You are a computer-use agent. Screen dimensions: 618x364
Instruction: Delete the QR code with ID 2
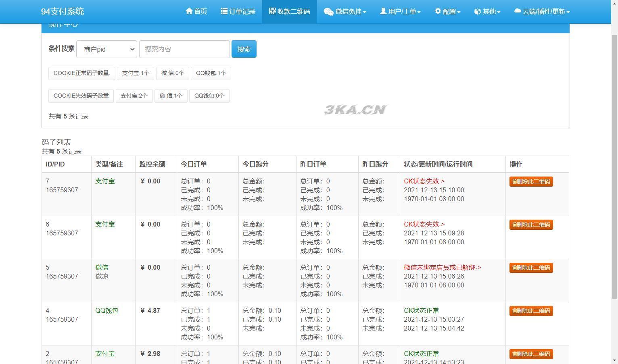531,354
